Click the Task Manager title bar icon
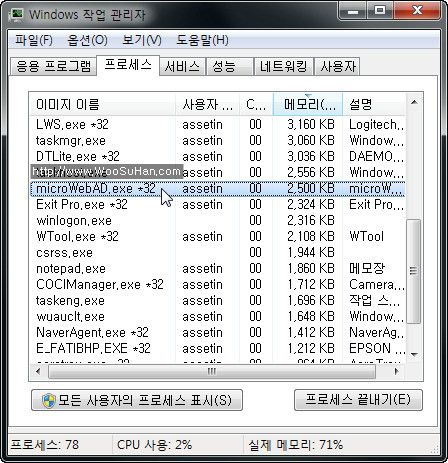Image resolution: width=448 pixels, height=463 pixels. (17, 14)
